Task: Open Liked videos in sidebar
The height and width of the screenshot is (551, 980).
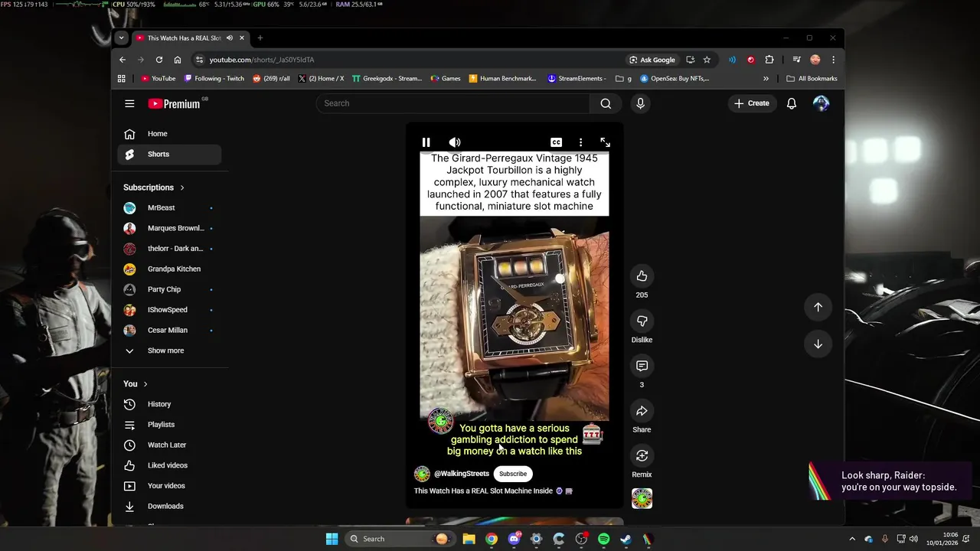Action: pyautogui.click(x=169, y=465)
